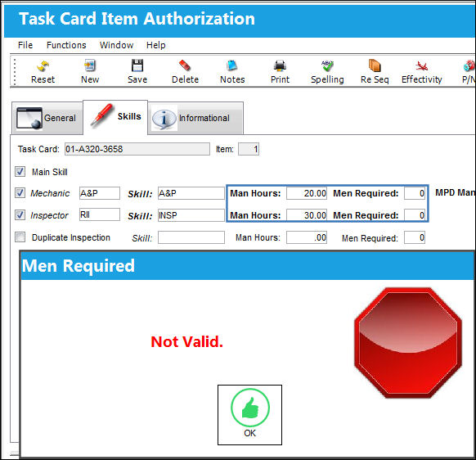Switch to the General tab
The width and height of the screenshot is (476, 460).
[x=47, y=118]
